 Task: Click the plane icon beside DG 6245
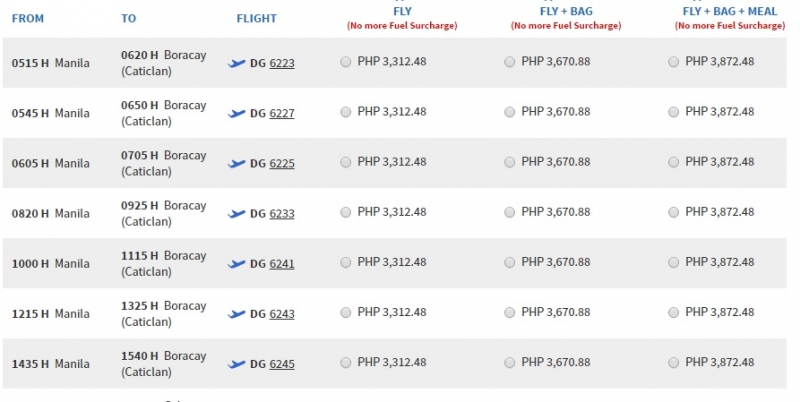pos(237,364)
